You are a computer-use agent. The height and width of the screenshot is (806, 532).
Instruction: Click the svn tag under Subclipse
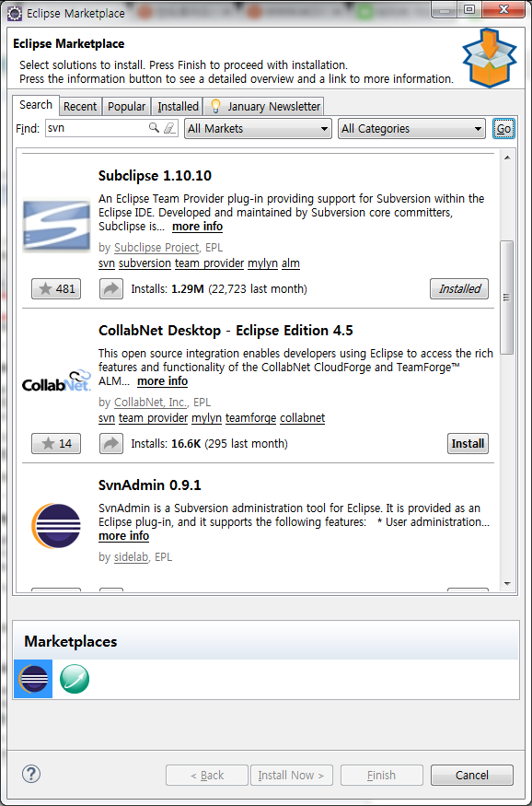click(106, 263)
